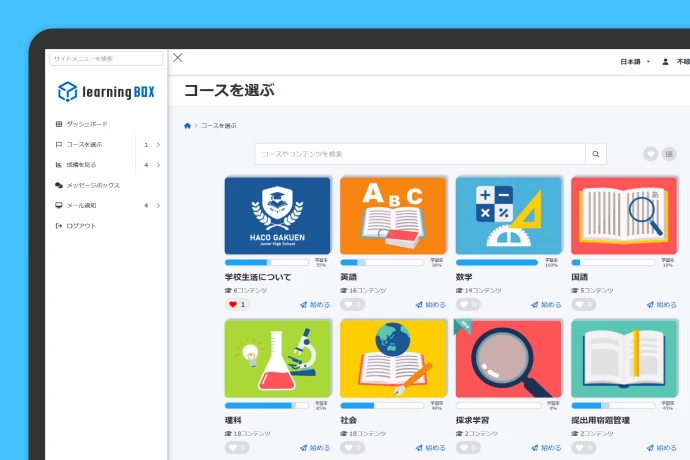The image size is (690, 460).
Task: Open the 国語 book thumbnail
Action: tap(624, 216)
